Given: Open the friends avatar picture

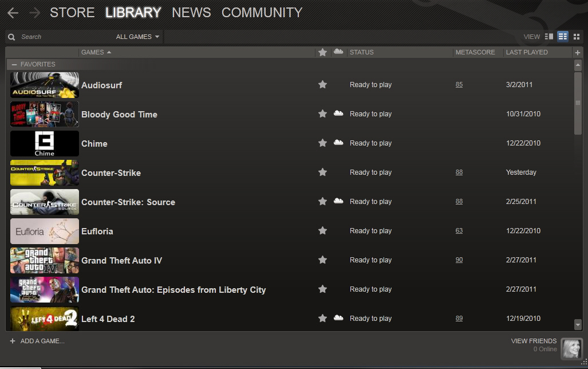Looking at the screenshot, I should click(571, 349).
